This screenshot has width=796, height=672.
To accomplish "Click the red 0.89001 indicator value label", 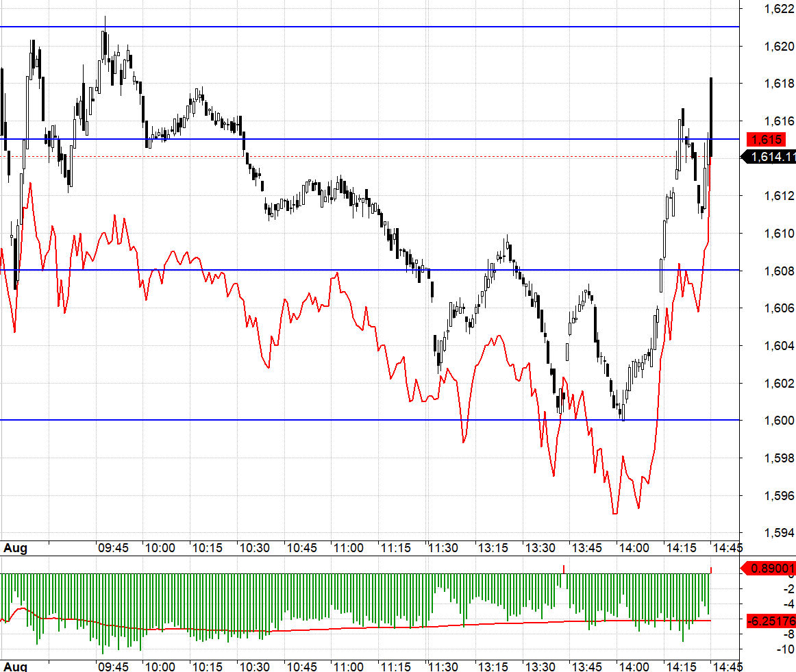I will point(769,568).
